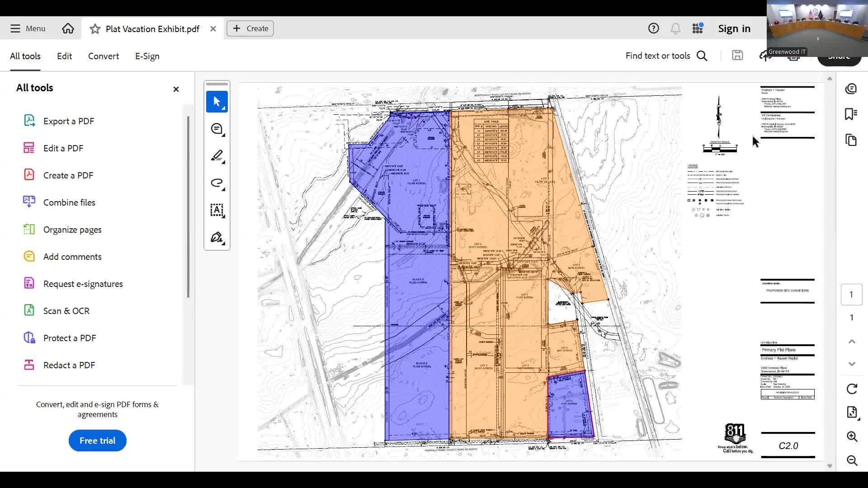Select the highlighter pen tool

[217, 156]
